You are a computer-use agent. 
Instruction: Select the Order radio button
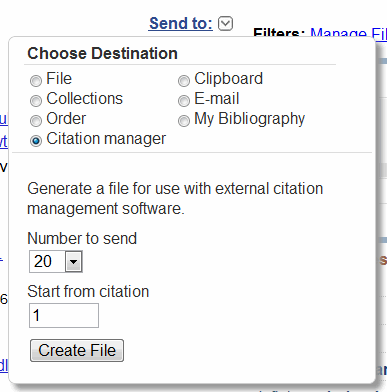[x=36, y=121]
